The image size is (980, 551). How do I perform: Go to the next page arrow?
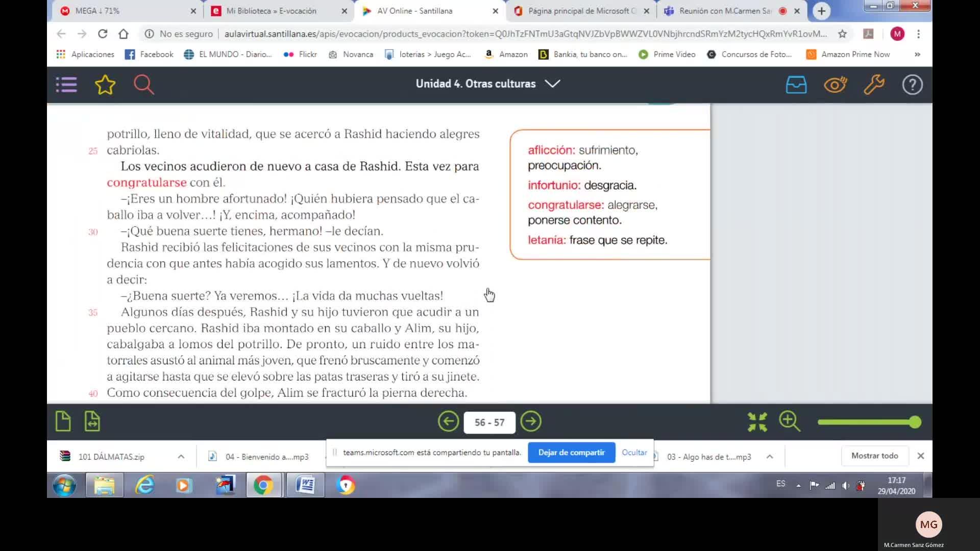click(531, 421)
